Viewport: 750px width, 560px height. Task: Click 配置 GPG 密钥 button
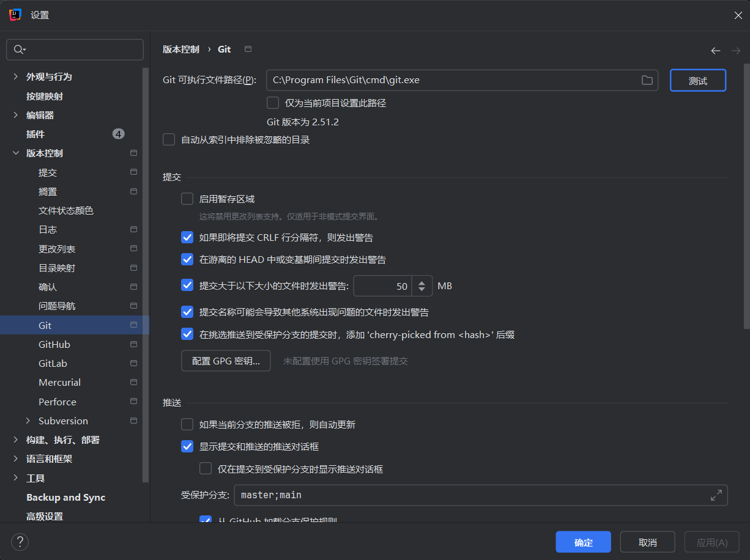tap(226, 361)
